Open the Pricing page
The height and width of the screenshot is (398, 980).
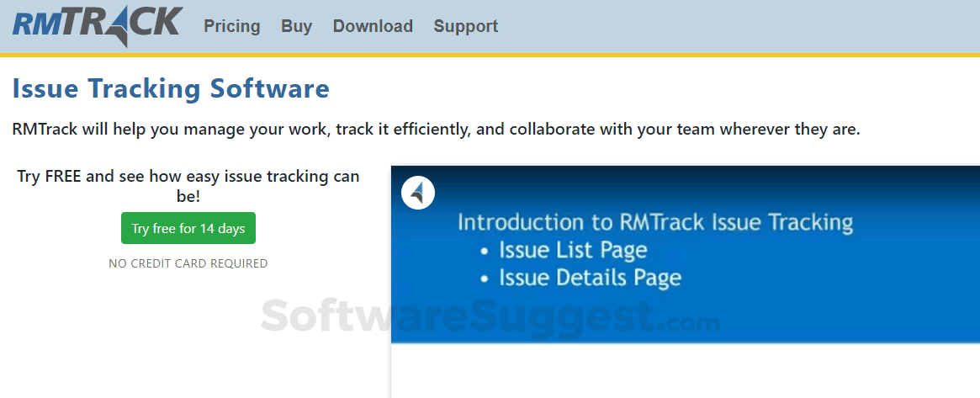tap(232, 26)
